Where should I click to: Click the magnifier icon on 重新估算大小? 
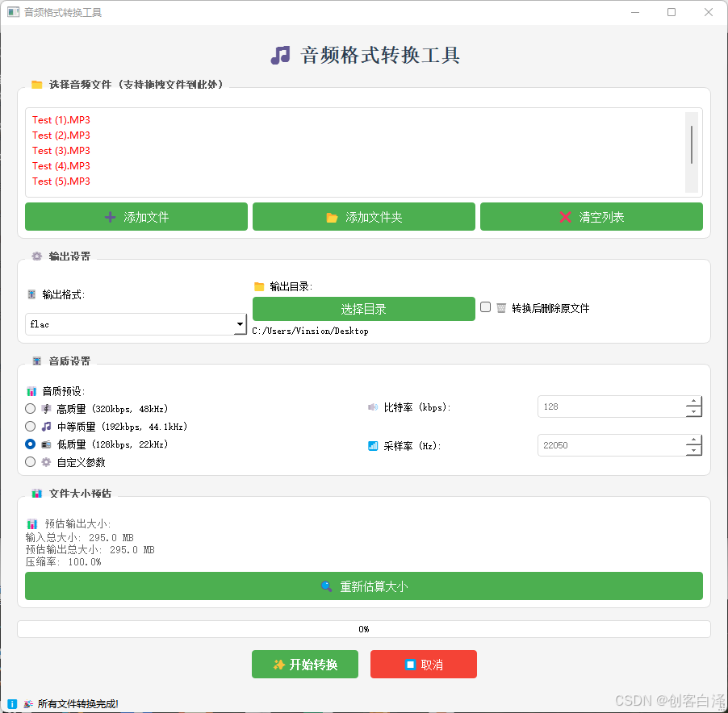coord(326,586)
